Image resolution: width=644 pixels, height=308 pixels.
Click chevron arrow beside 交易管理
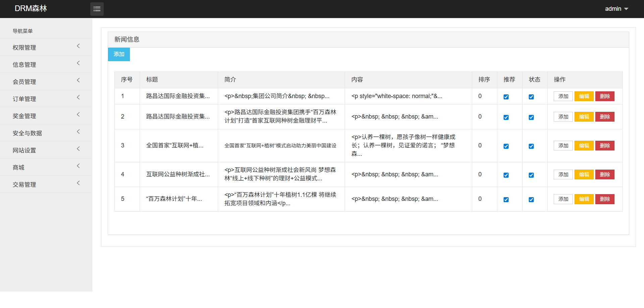coord(78,183)
